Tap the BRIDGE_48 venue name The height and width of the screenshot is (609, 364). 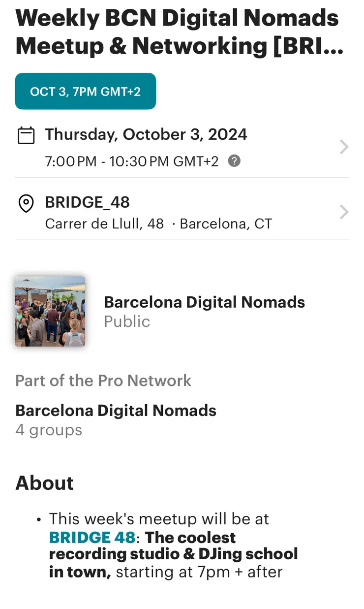[88, 202]
